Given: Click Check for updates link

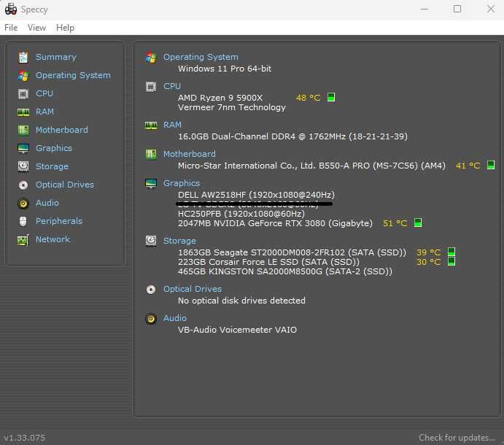Looking at the screenshot, I should pos(457,438).
